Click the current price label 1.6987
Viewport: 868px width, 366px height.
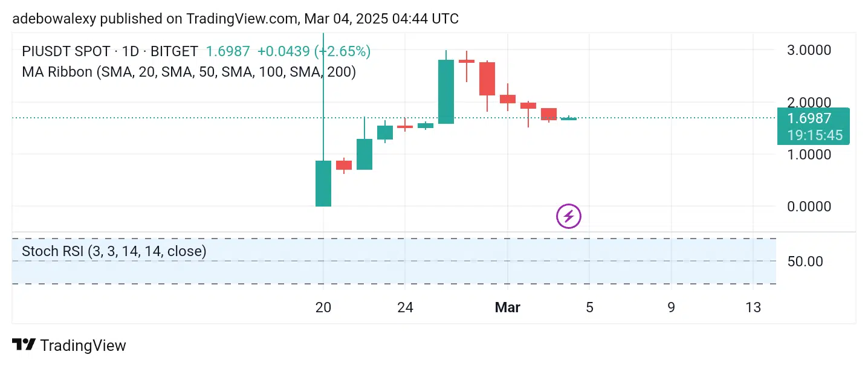point(813,118)
